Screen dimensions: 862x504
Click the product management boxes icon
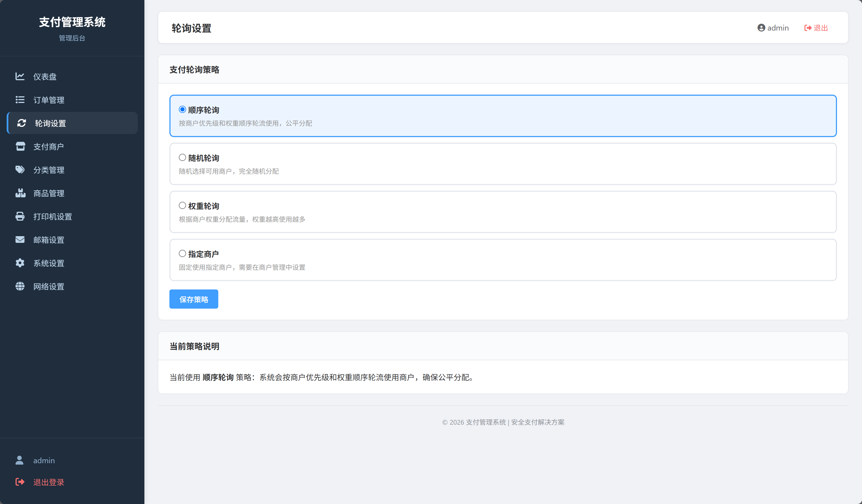(x=20, y=193)
